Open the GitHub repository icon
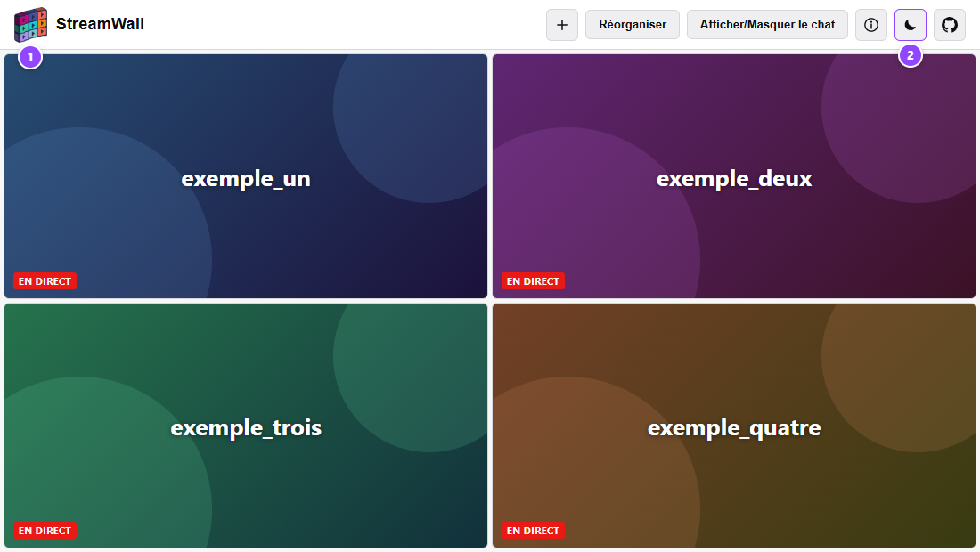Image resolution: width=980 pixels, height=552 pixels. (950, 25)
